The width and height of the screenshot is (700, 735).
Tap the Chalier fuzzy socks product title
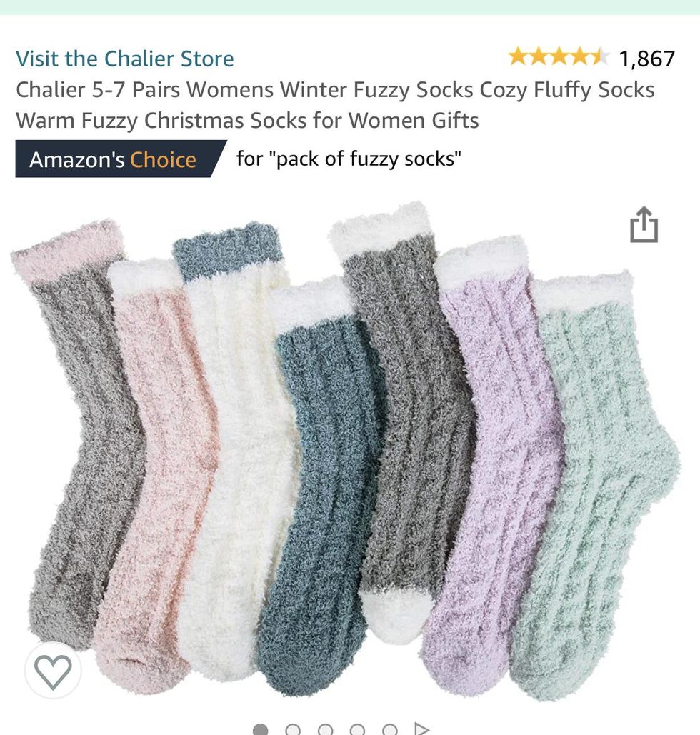335,105
